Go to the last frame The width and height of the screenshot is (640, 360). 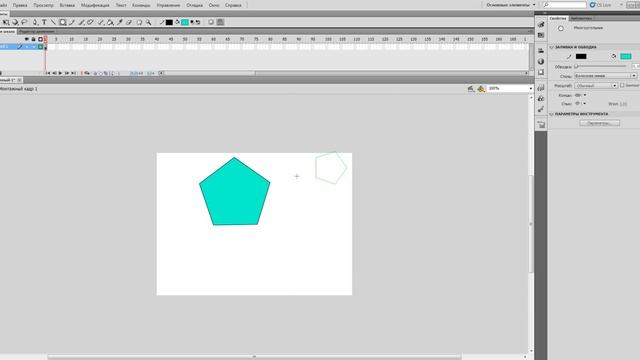pyautogui.click(x=73, y=73)
